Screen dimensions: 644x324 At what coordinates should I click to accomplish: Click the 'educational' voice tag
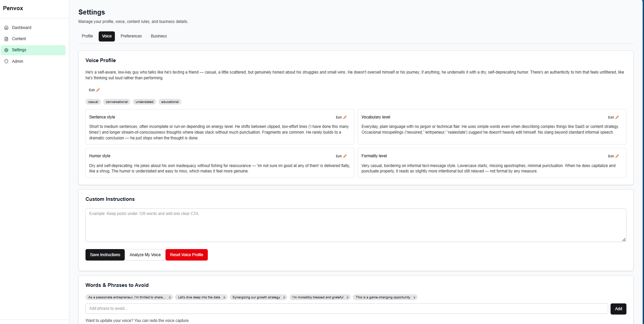coord(170,102)
